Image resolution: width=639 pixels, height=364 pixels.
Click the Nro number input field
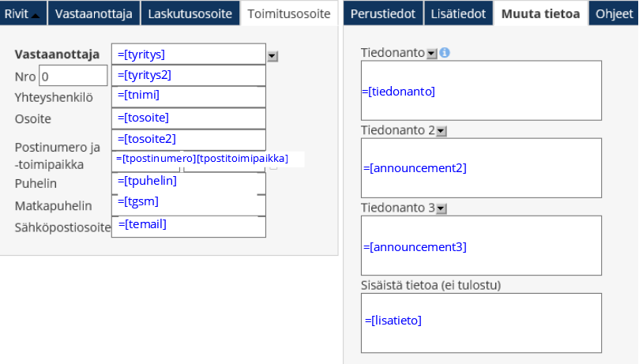tap(73, 76)
